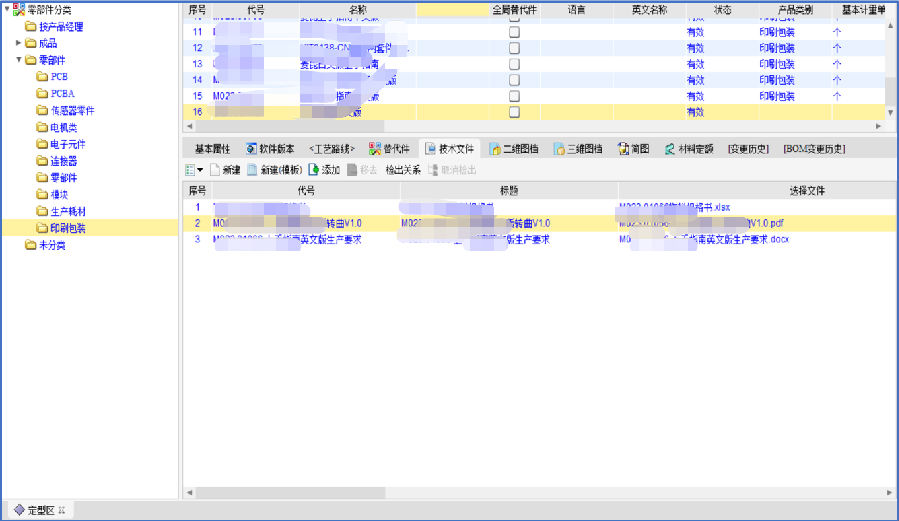
Task: Tick the 全局替代件 checkbox in row 12
Action: 514,48
